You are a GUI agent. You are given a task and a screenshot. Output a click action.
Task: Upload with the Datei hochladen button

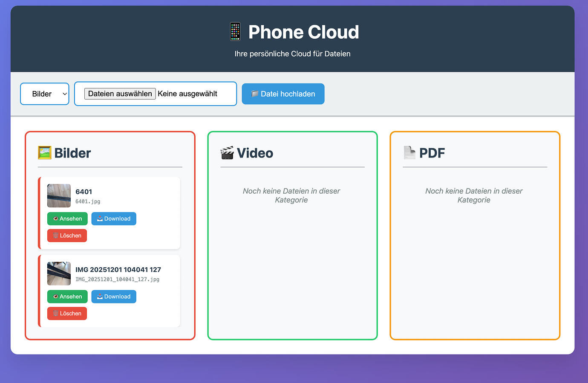283,94
